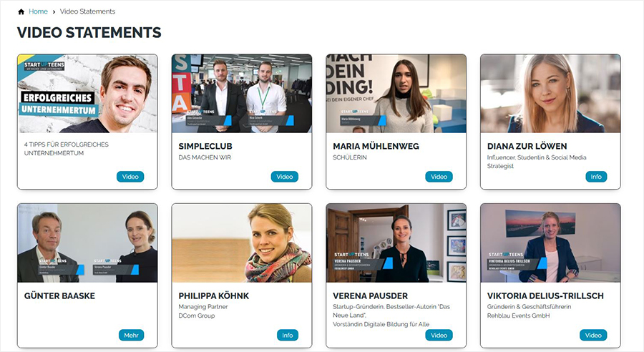The width and height of the screenshot is (644, 352).
Task: Open the Simpleclub thumbnail image
Action: [242, 94]
